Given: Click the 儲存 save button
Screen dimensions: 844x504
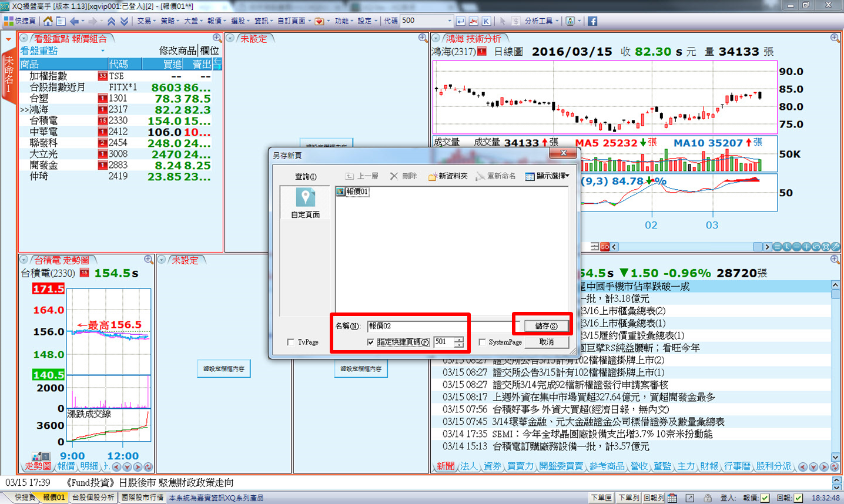Looking at the screenshot, I should [546, 325].
